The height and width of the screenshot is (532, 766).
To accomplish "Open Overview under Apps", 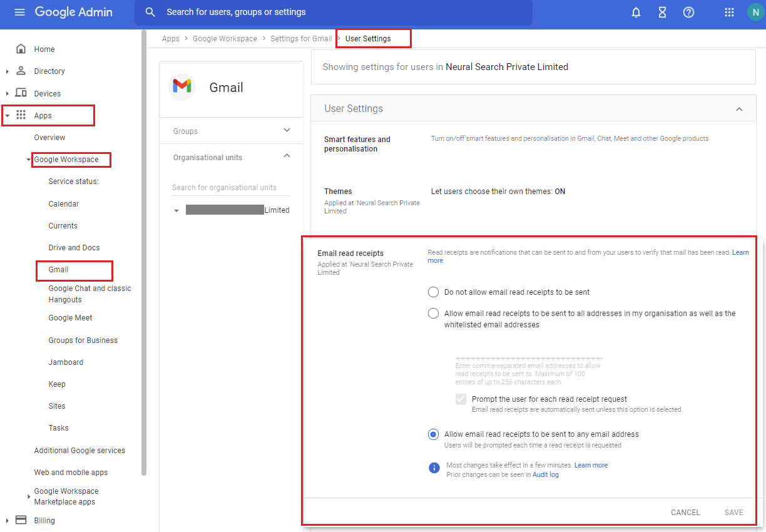I will click(x=49, y=138).
